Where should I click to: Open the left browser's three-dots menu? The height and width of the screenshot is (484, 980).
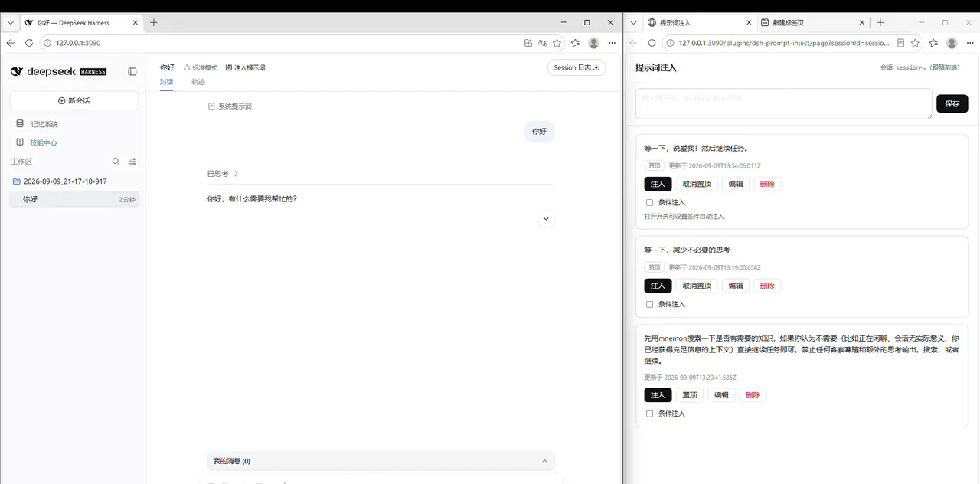[x=612, y=43]
